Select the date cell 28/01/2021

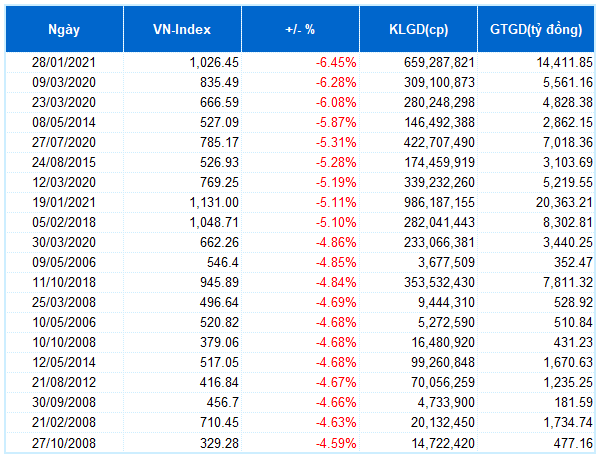pos(64,62)
